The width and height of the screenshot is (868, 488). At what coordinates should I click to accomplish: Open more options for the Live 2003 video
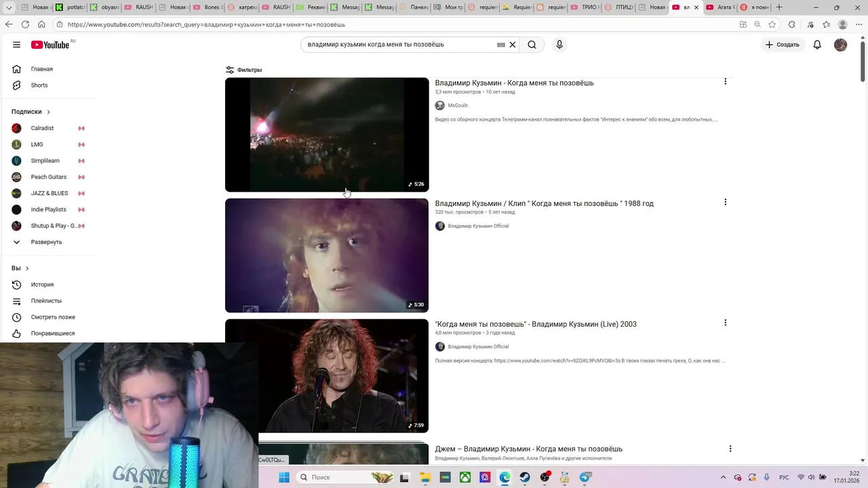coord(725,323)
